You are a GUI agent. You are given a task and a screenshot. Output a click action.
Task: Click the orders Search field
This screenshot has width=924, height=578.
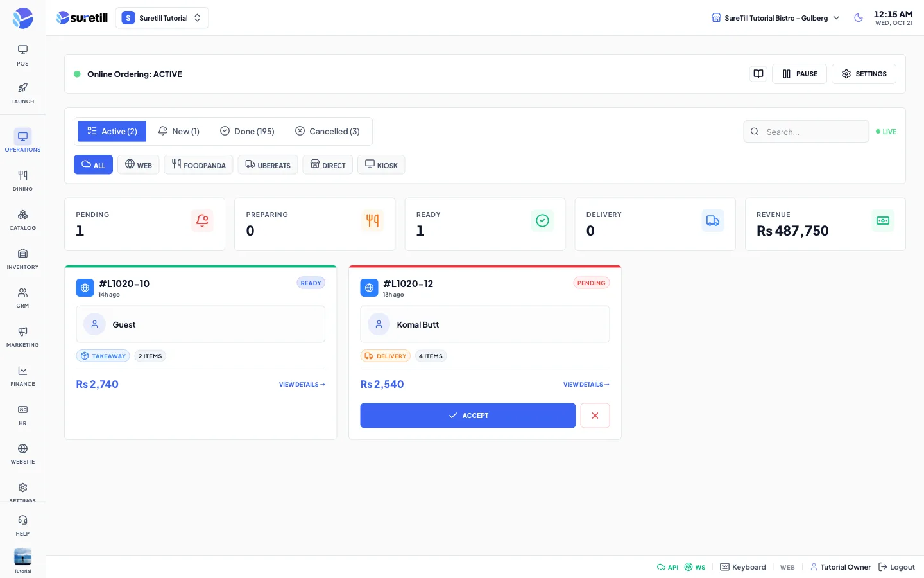pyautogui.click(x=806, y=132)
